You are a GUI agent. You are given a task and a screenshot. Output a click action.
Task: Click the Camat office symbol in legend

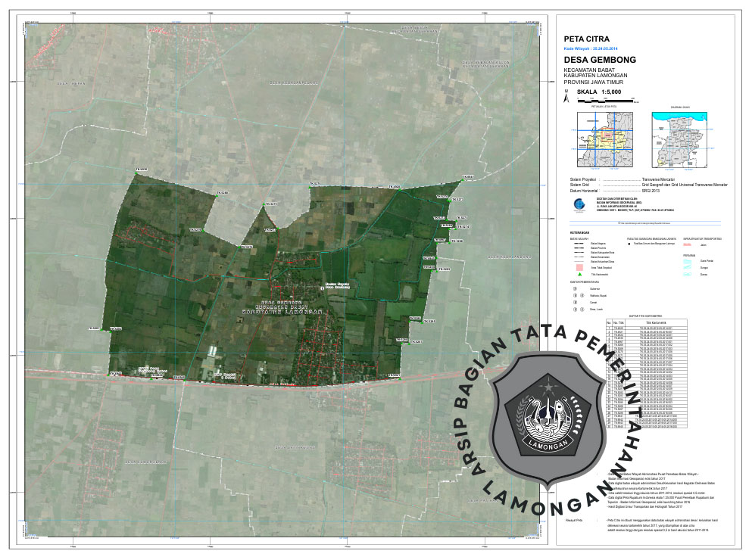574,301
